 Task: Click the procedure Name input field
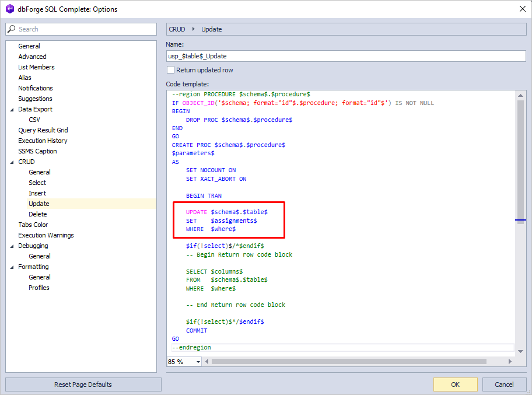click(346, 56)
